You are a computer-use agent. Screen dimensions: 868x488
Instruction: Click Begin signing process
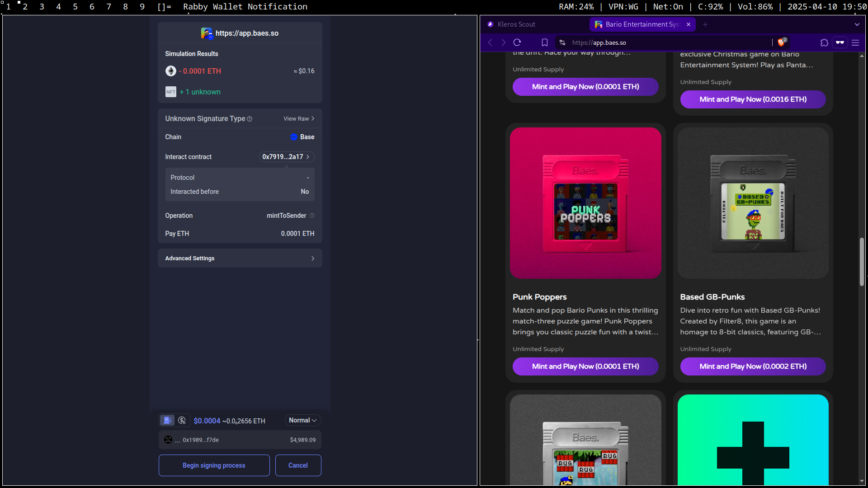tap(214, 465)
